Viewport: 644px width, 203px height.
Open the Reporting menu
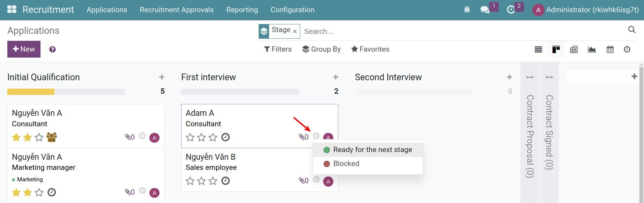click(242, 10)
